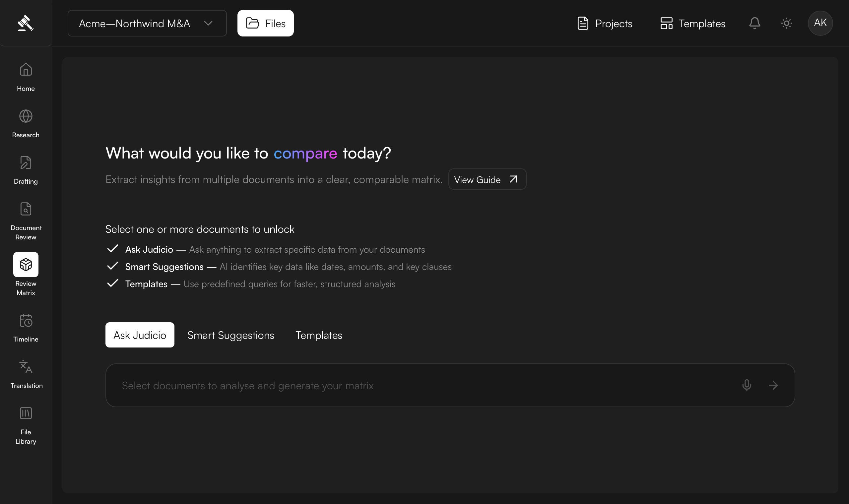
Task: Toggle light/dark theme sun icon
Action: pos(787,23)
